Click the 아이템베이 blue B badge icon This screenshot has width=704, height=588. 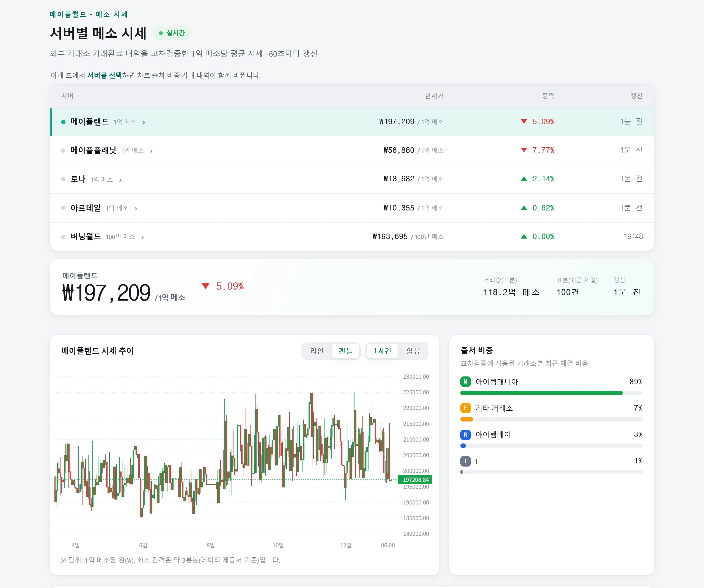click(x=465, y=435)
